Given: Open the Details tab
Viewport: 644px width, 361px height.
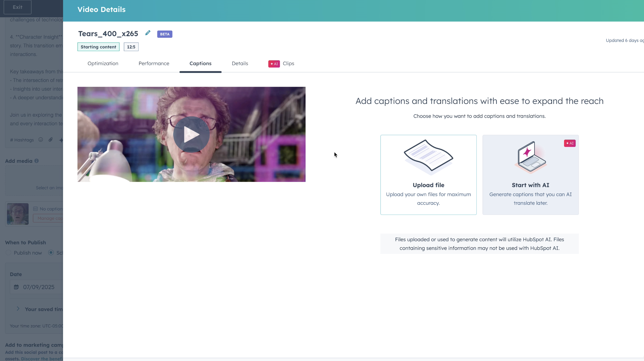Looking at the screenshot, I should (240, 64).
